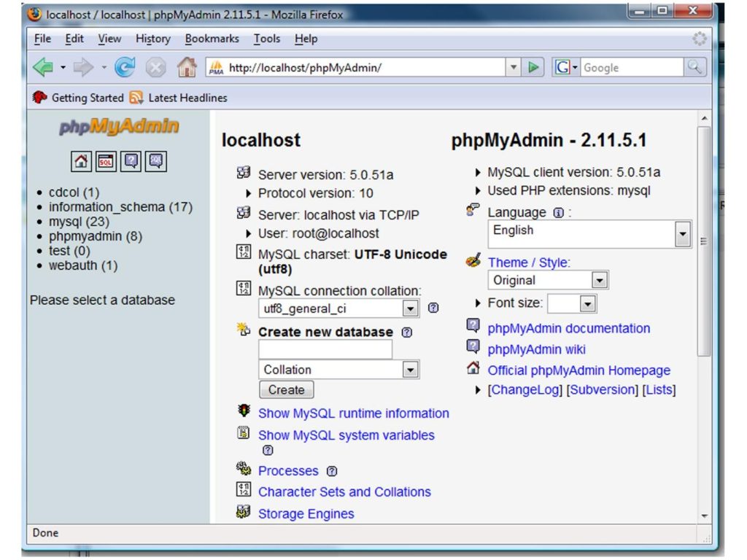Open Show MySQL runtime information link
Image resolution: width=747 pixels, height=560 pixels.
(x=354, y=413)
